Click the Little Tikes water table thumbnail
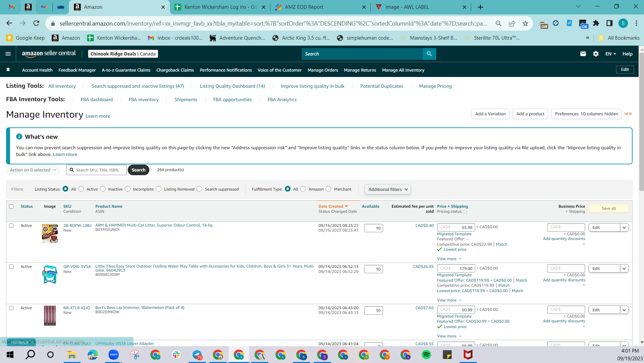 coord(50,274)
